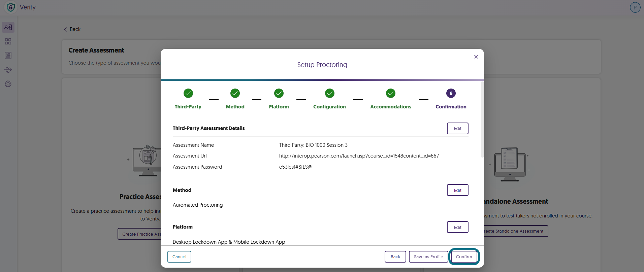Click the 'Automated Proctoring' method text
The image size is (644, 272).
point(198,205)
